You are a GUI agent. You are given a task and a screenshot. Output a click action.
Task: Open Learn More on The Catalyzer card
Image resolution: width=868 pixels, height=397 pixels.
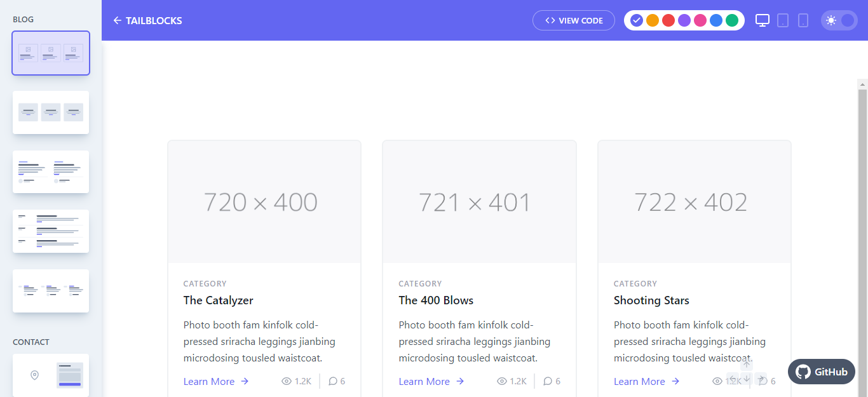point(209,381)
